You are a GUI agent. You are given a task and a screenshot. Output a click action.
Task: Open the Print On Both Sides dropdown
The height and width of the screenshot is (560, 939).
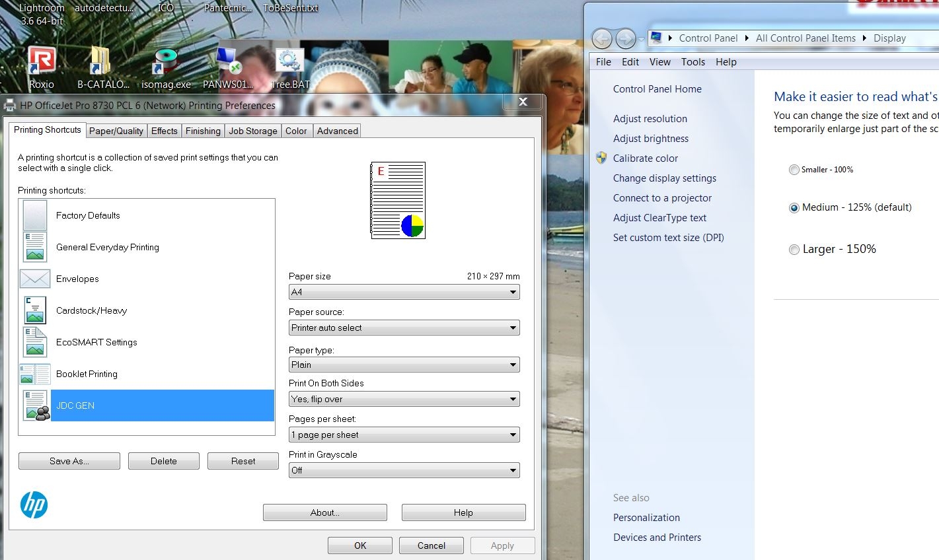[x=404, y=399]
